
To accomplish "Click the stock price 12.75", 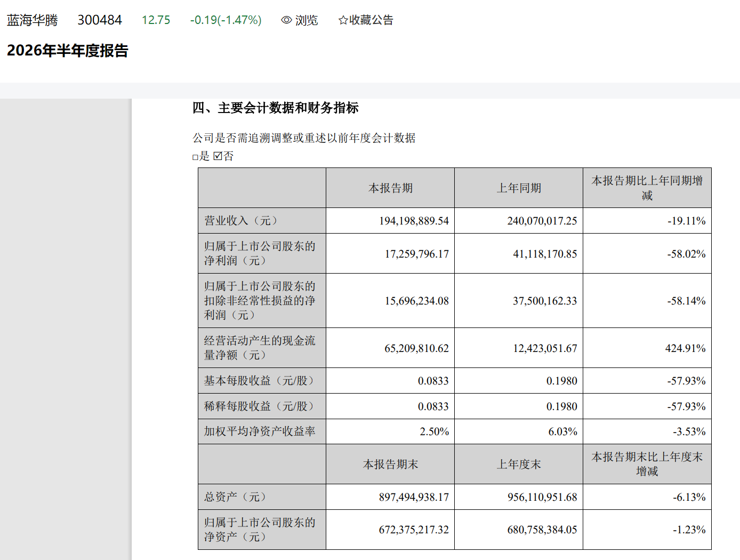I will coord(156,20).
